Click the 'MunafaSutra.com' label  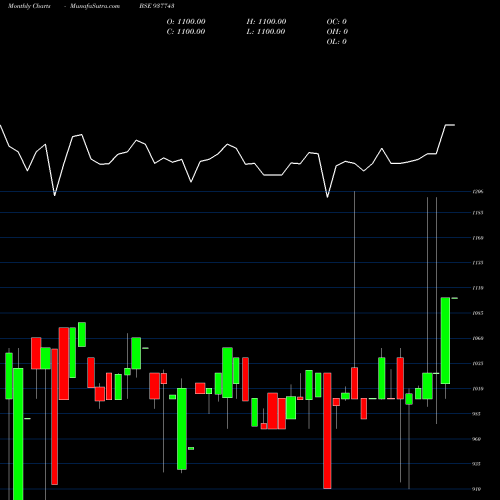coord(95,6)
